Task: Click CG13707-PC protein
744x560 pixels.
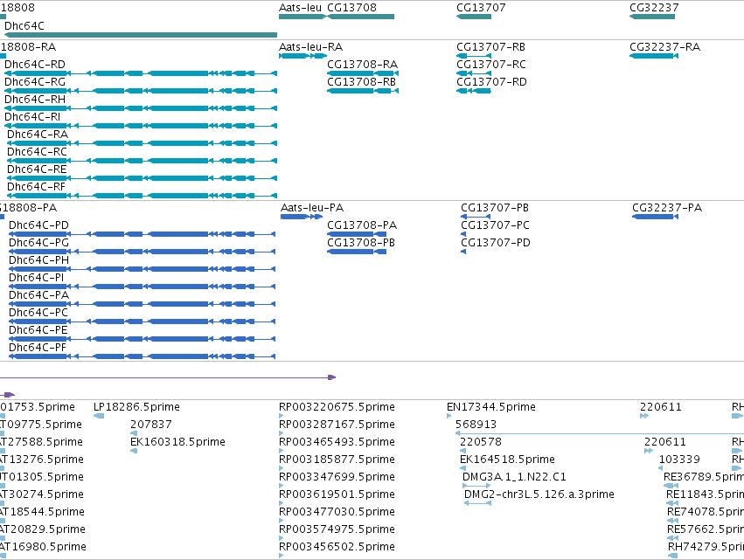Action: [463, 234]
